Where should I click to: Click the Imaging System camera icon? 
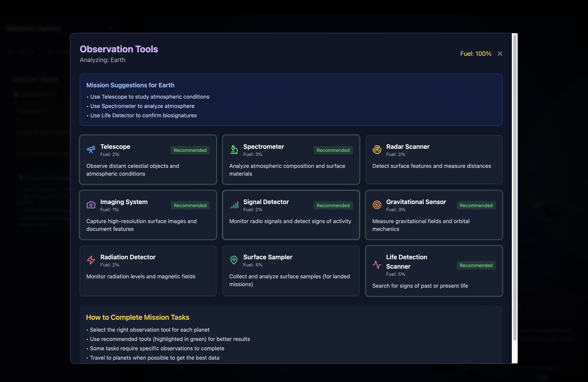point(91,205)
